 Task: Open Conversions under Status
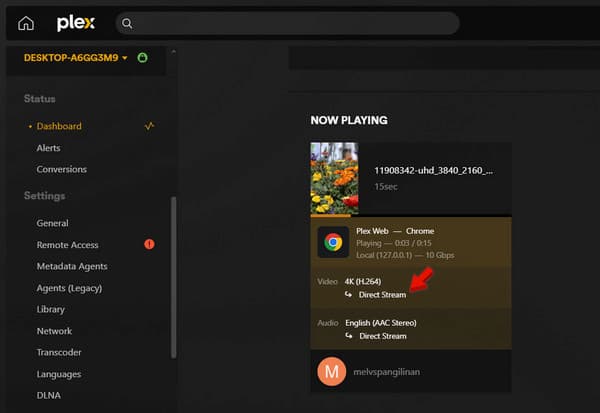(62, 169)
